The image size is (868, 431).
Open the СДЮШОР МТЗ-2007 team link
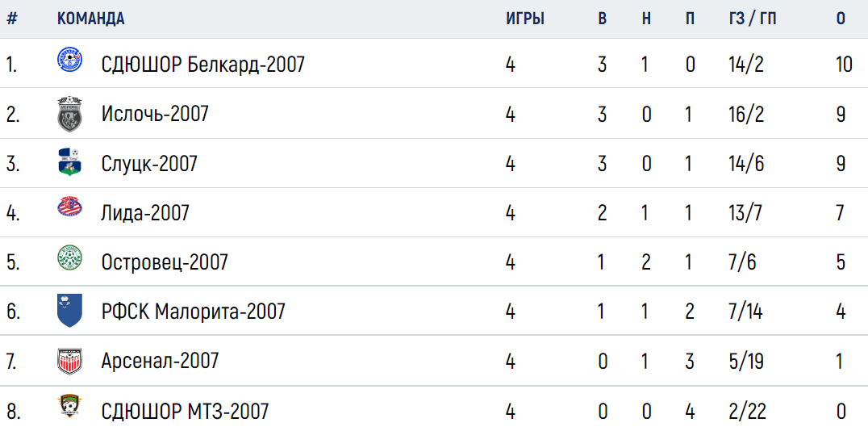pos(185,412)
